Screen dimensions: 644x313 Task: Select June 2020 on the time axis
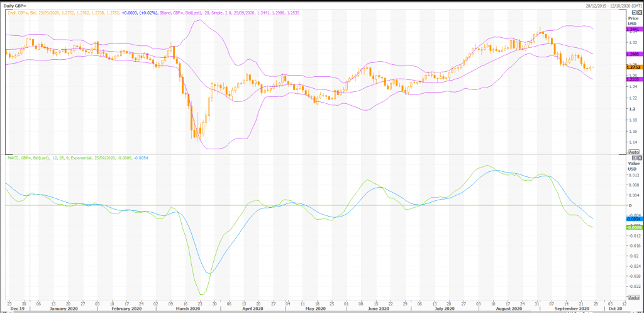[x=378, y=309]
